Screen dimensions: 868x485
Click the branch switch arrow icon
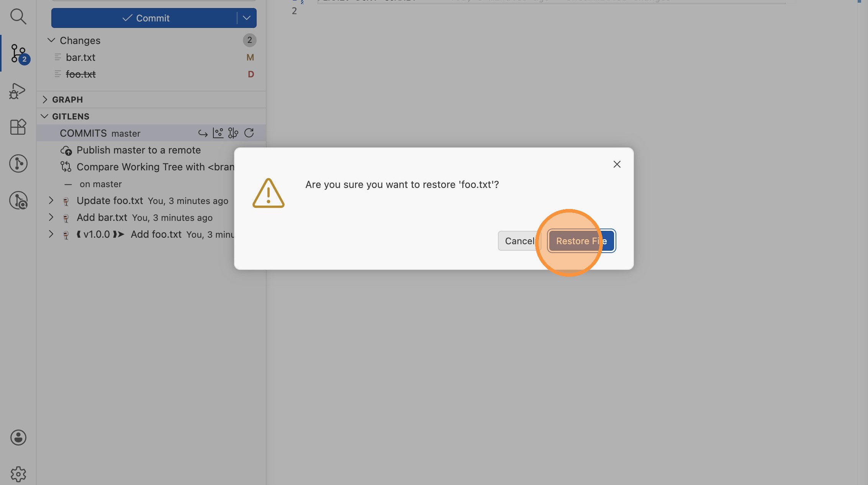[x=203, y=133]
